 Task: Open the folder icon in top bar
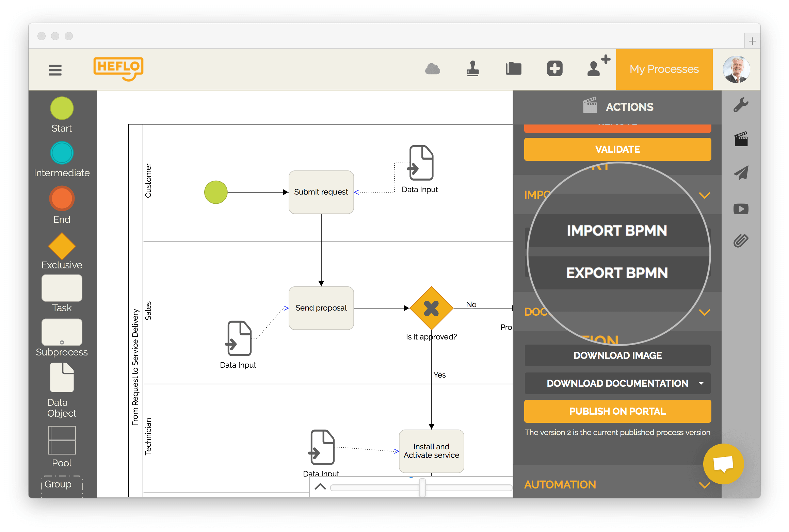click(x=514, y=69)
